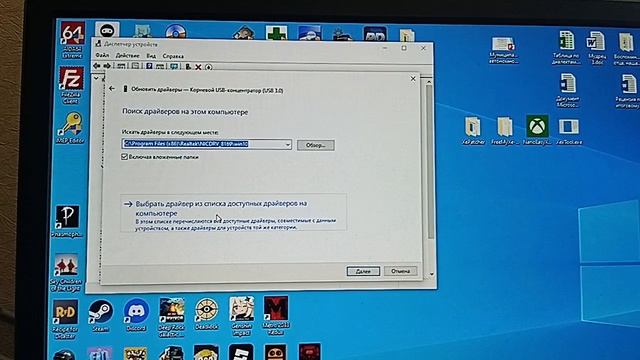Viewport: 640px width, 360px height.
Task: Click the Далее button
Action: click(363, 271)
